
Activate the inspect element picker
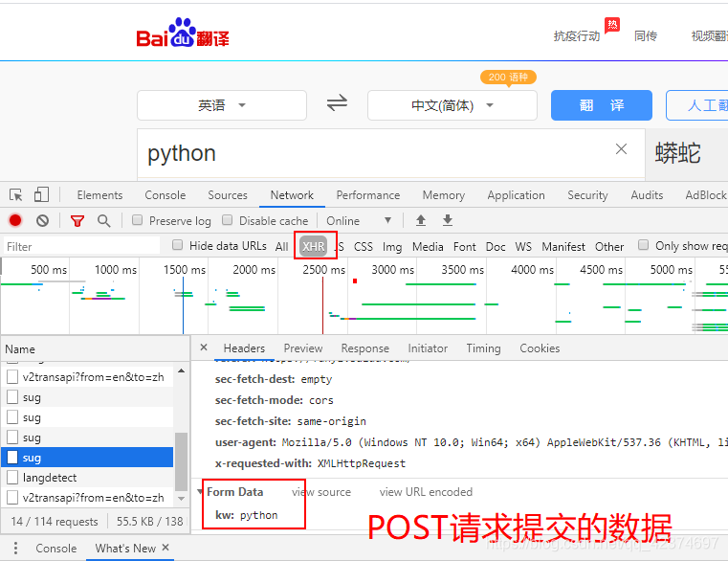[16, 194]
